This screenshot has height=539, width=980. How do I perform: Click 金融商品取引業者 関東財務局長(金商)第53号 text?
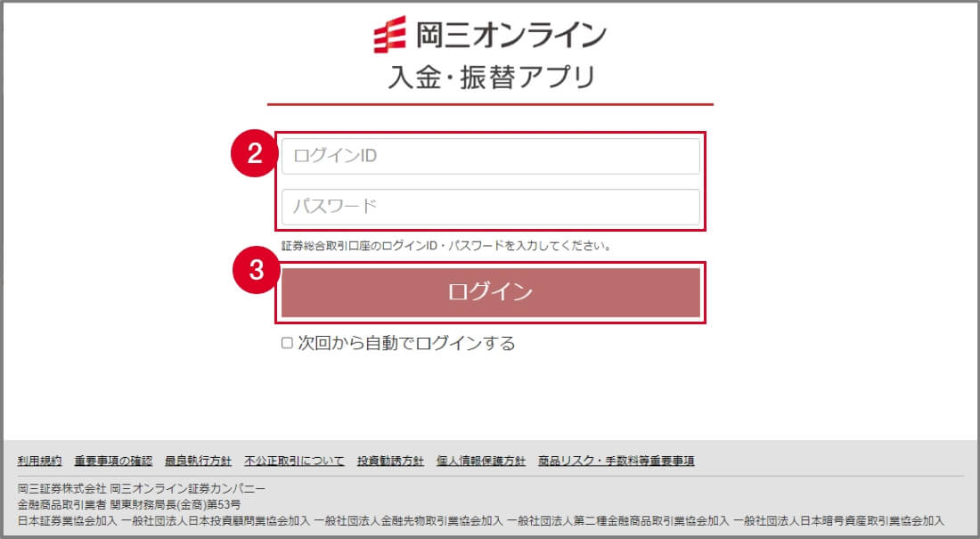pyautogui.click(x=129, y=504)
